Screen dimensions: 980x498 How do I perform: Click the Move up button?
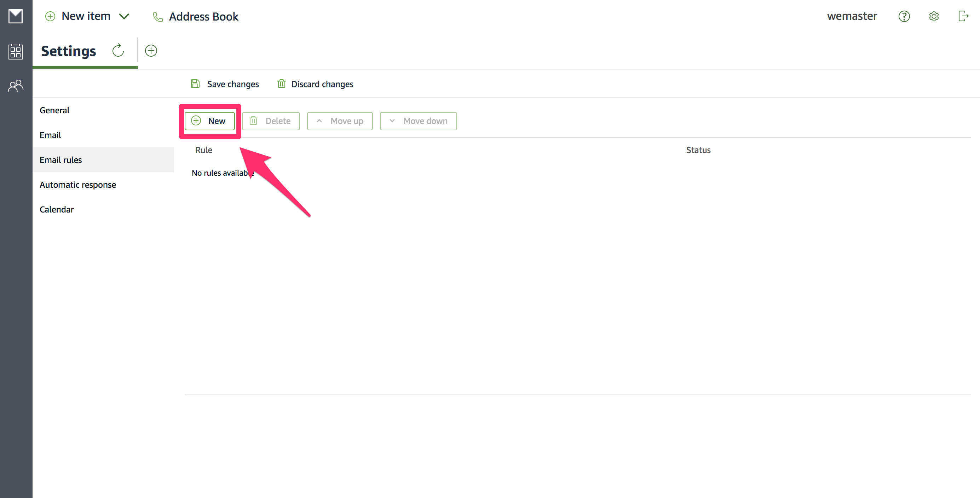tap(339, 121)
